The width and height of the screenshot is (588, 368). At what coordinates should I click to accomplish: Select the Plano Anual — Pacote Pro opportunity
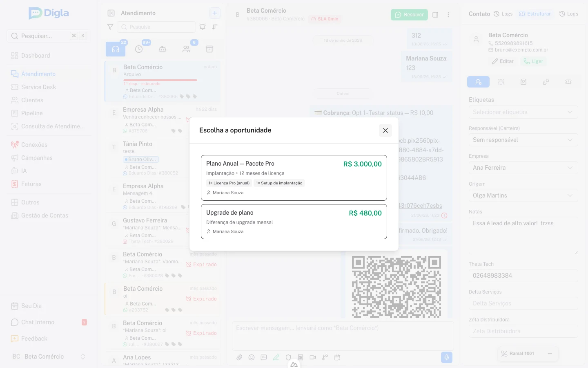(294, 178)
